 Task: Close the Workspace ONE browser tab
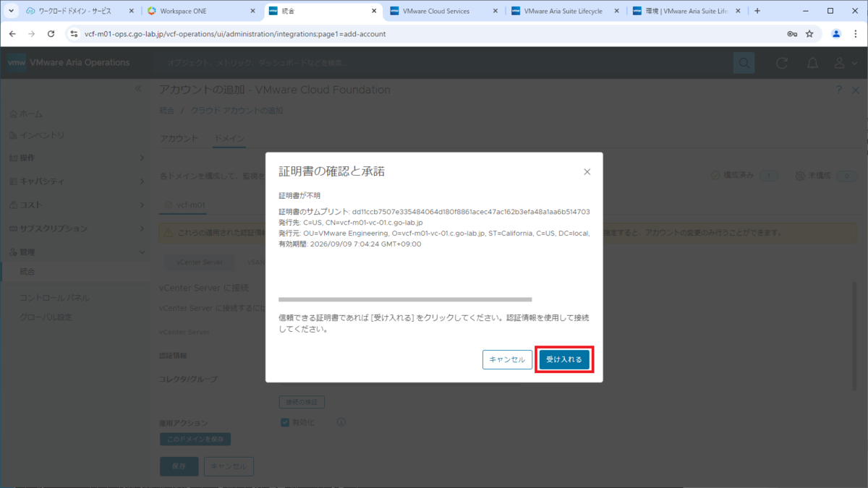(252, 12)
